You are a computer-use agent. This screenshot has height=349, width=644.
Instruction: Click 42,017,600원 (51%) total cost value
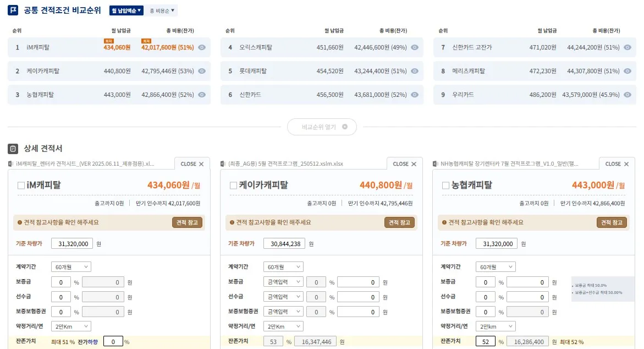pyautogui.click(x=168, y=47)
